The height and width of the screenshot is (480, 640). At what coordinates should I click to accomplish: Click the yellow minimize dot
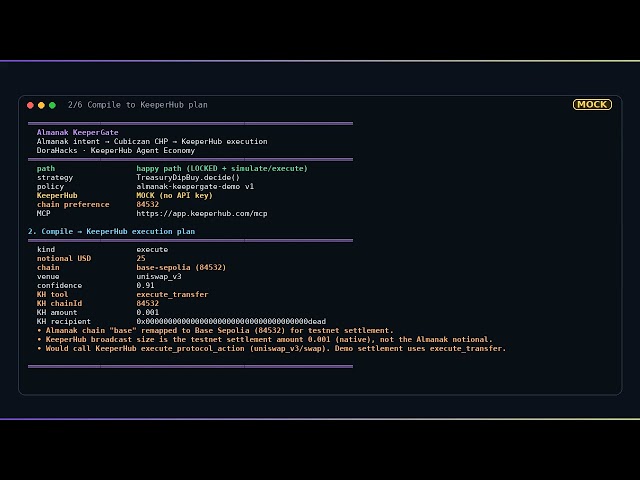coord(41,105)
